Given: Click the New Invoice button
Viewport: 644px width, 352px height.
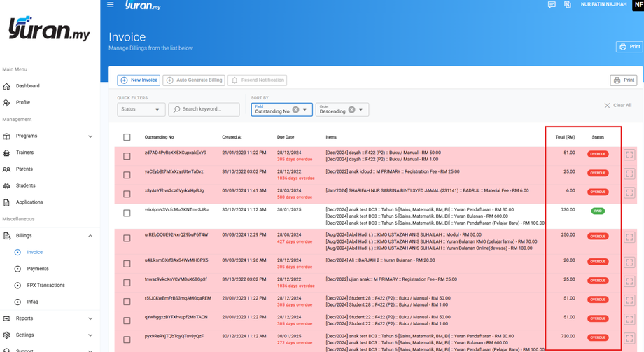Looking at the screenshot, I should (139, 80).
